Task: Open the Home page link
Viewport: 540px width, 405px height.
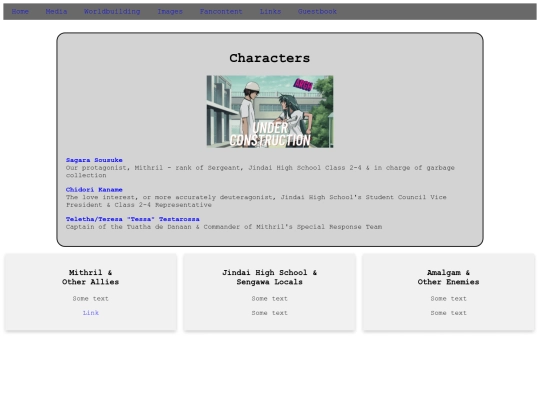Action: [x=20, y=12]
